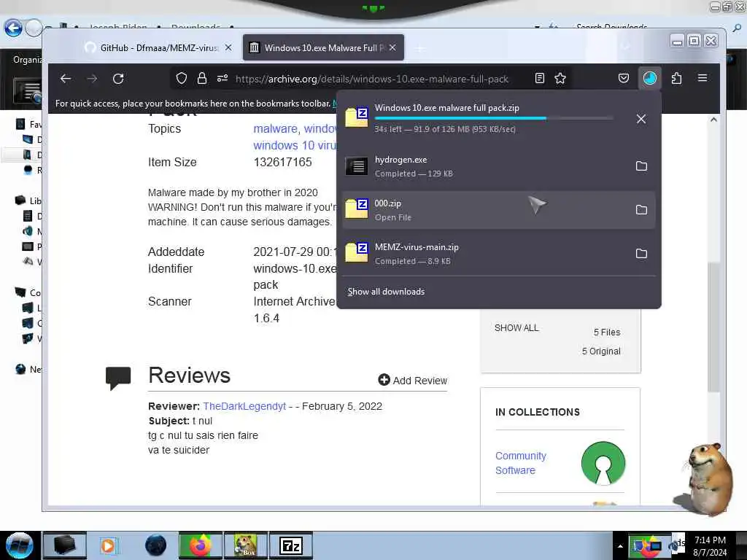Image resolution: width=747 pixels, height=560 pixels.
Task: Show 000.zip in its folder
Action: click(x=641, y=209)
